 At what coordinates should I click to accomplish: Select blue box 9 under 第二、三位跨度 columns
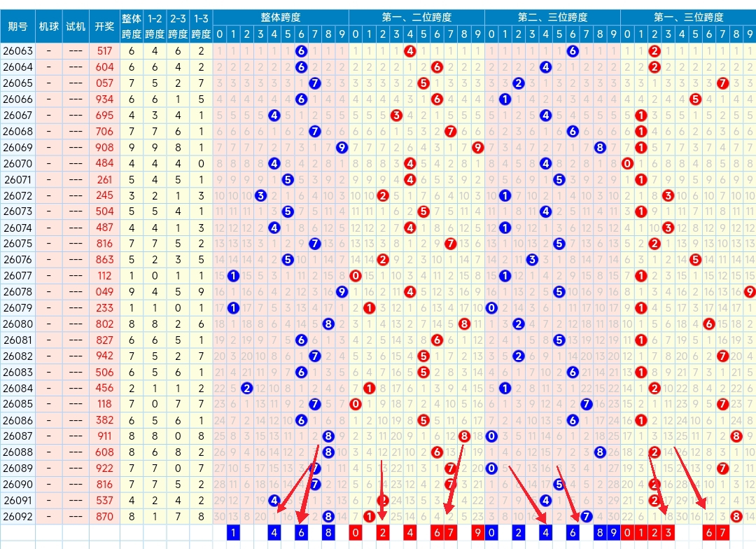613,533
